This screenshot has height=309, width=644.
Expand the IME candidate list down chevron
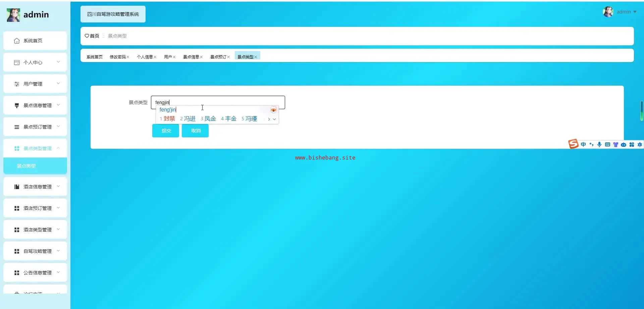(274, 119)
